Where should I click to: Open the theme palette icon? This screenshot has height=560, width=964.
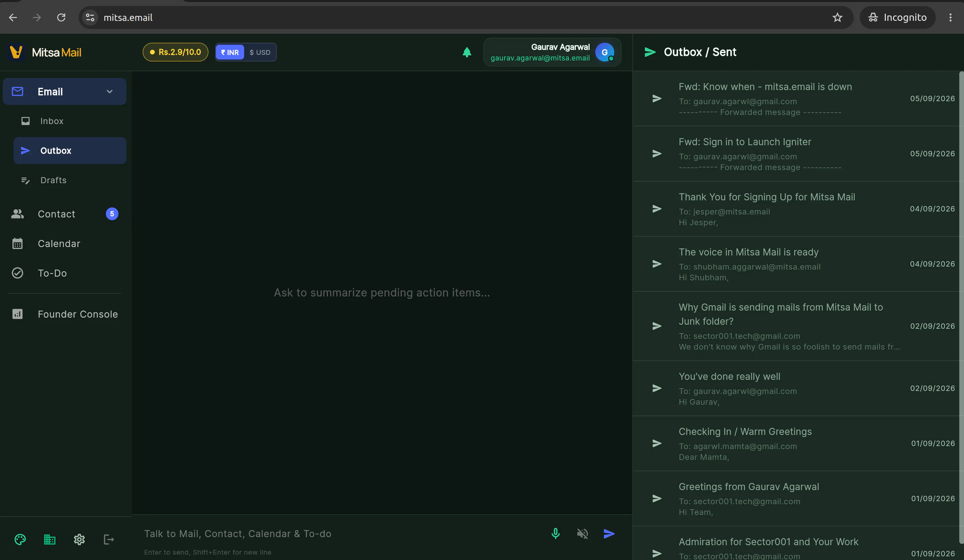click(20, 539)
